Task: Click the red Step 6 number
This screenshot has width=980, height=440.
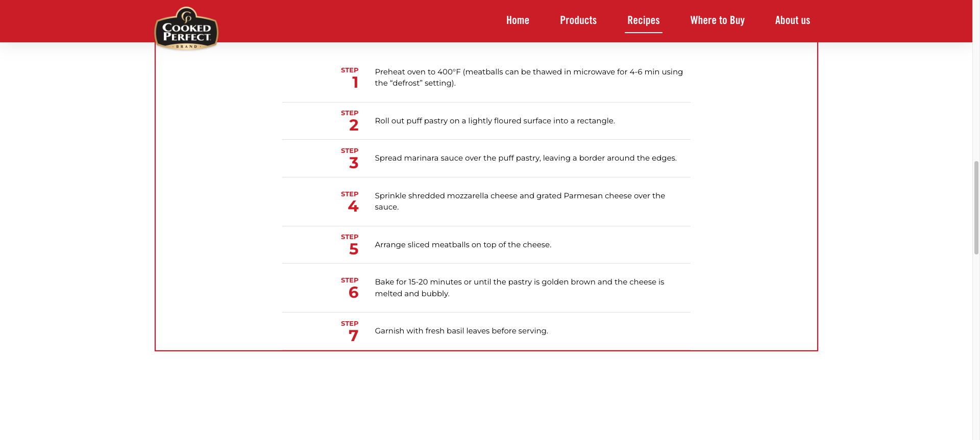Action: (x=353, y=293)
